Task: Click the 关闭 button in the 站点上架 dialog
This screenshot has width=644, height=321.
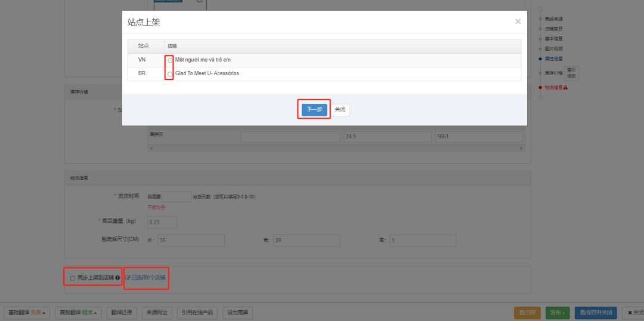Action: [x=340, y=110]
